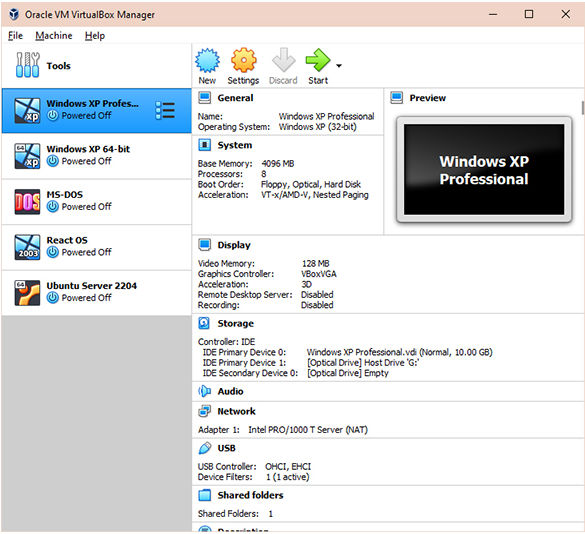Select the Windows XP Profes... machine entry
This screenshot has height=534, width=585.
pyautogui.click(x=96, y=111)
